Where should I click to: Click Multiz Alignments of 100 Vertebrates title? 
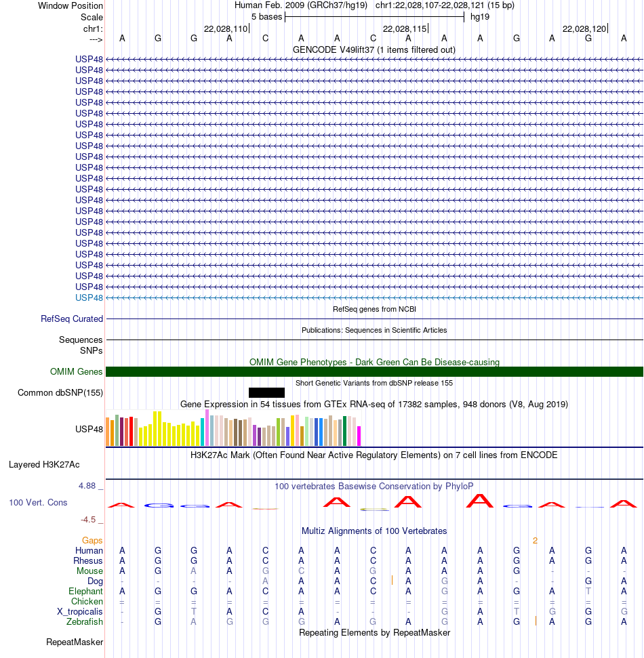(x=374, y=531)
